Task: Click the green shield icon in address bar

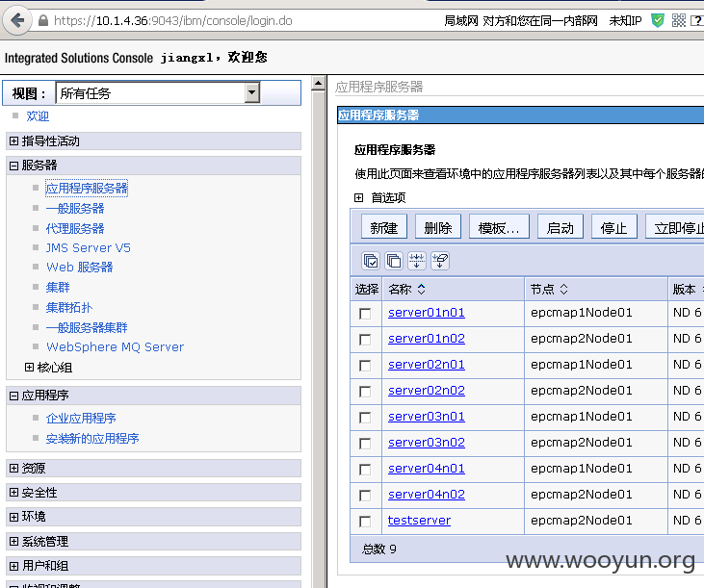Action: click(x=658, y=20)
